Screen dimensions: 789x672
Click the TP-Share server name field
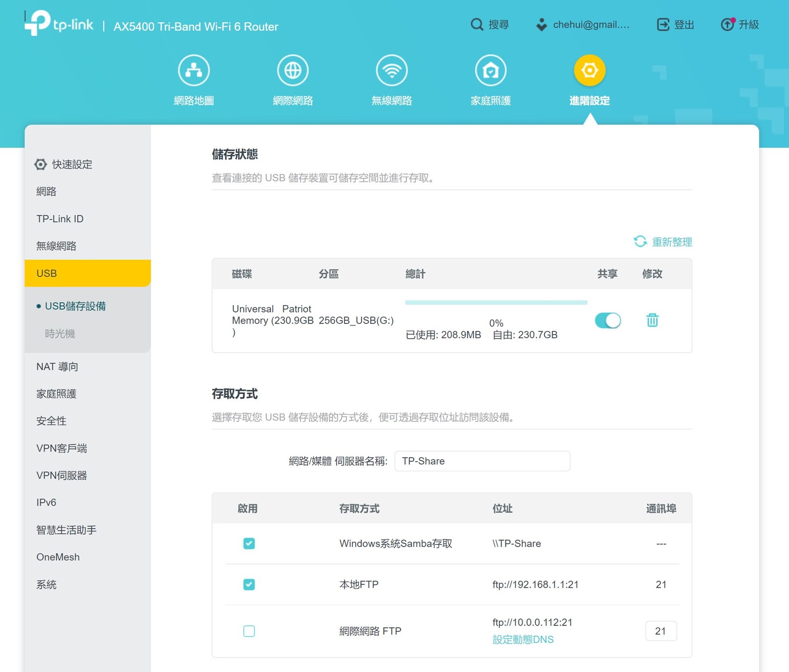point(482,461)
